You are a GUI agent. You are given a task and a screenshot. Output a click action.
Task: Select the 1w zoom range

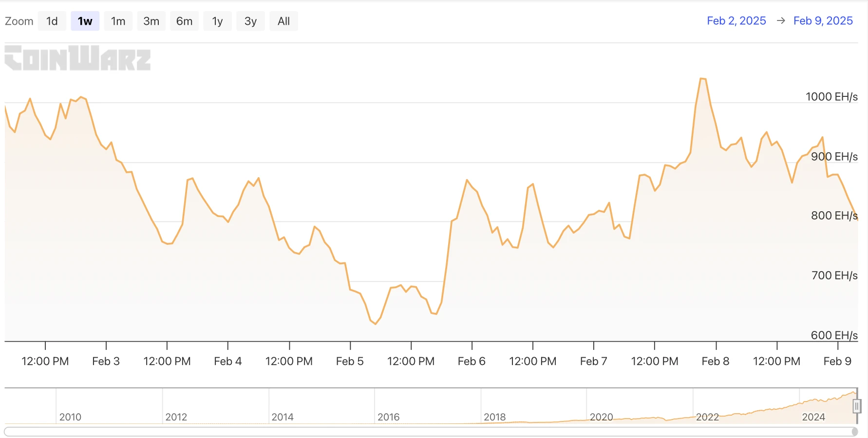(x=85, y=21)
